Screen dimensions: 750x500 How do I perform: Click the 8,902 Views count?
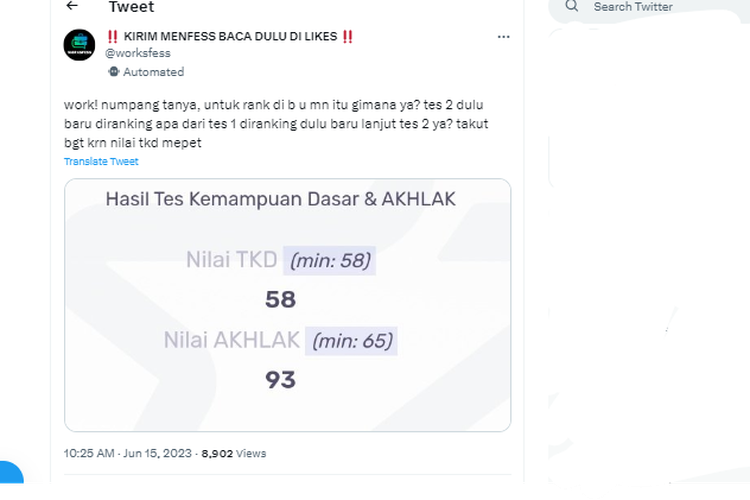(x=233, y=453)
